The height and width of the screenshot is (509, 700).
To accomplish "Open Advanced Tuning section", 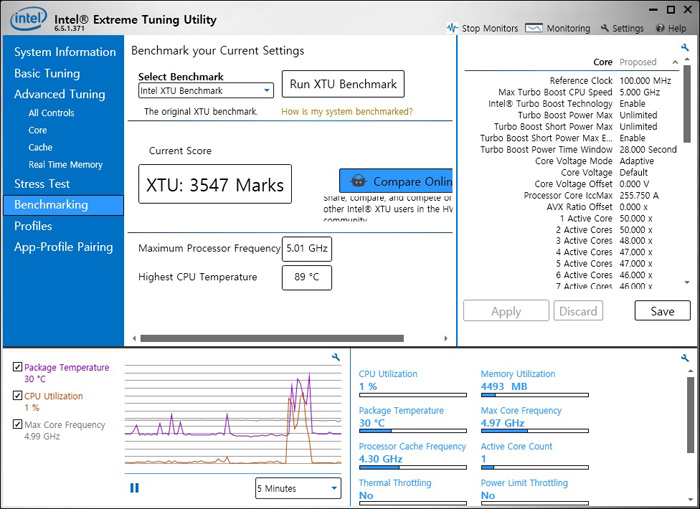I will tap(59, 94).
